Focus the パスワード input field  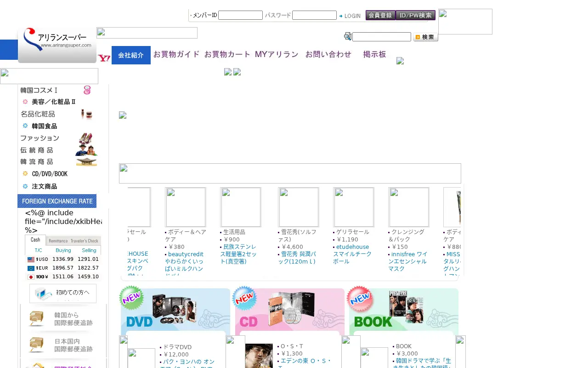point(314,15)
